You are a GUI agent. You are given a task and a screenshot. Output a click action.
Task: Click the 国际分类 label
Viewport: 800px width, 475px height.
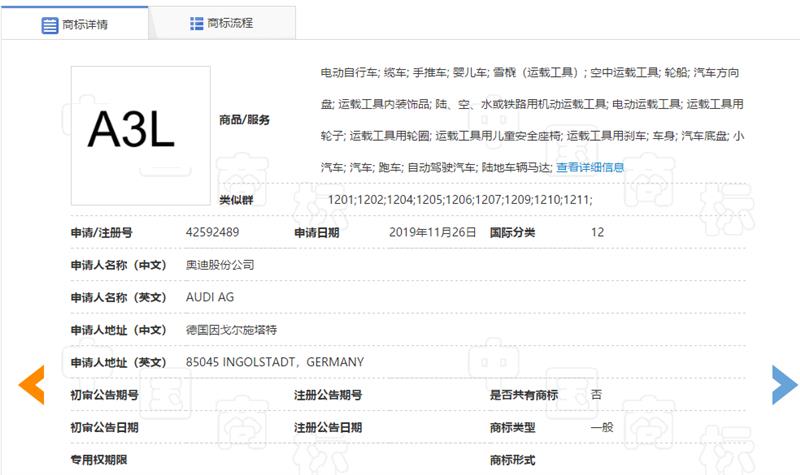tap(512, 233)
